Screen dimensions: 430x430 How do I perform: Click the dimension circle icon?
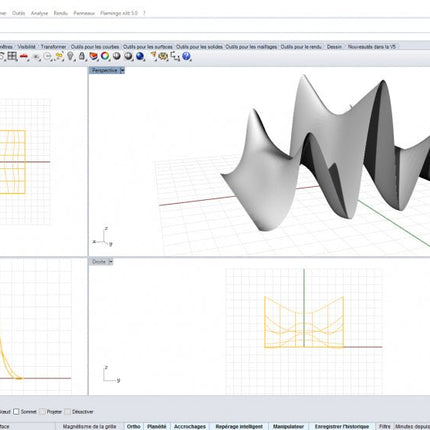[x=48, y=56]
